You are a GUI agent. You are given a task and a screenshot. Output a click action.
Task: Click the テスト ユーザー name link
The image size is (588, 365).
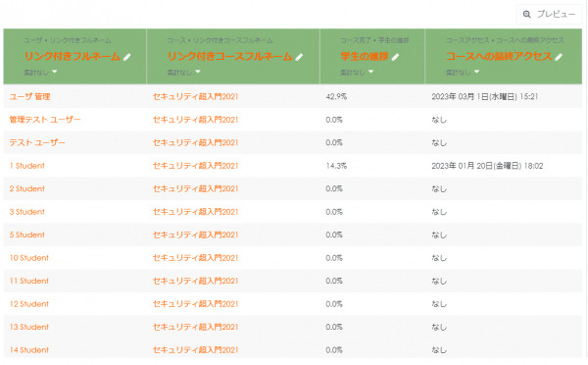[x=37, y=142]
